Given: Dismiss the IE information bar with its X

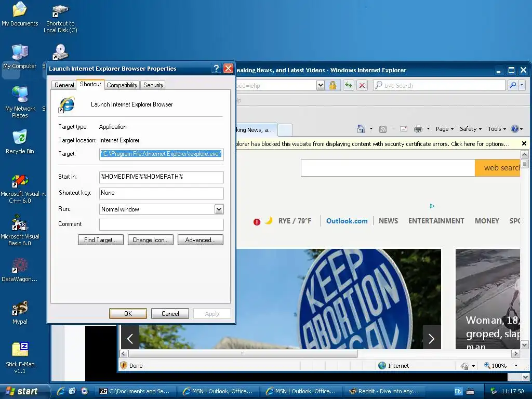Looking at the screenshot, I should pos(524,143).
